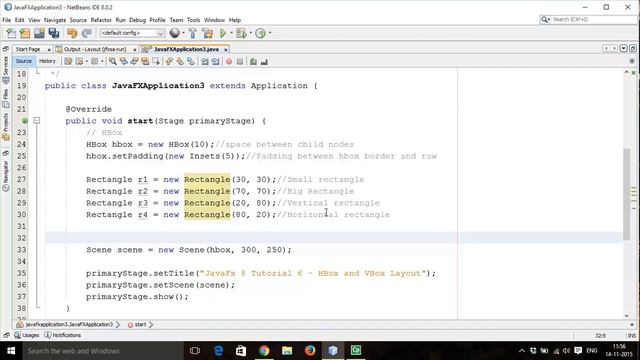Open the Tools menu
Screen dimensions: 640x360
point(193,20)
